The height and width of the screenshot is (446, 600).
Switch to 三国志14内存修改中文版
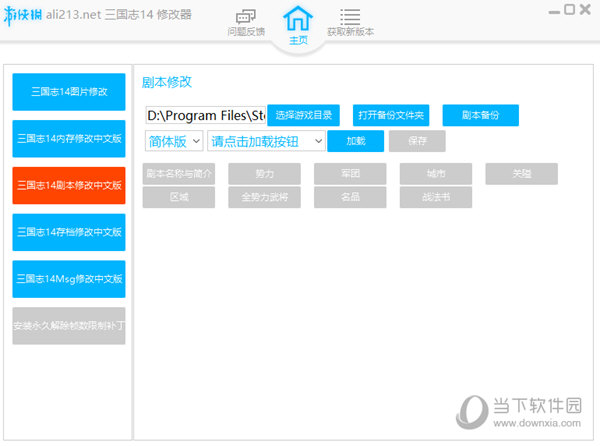tap(69, 138)
